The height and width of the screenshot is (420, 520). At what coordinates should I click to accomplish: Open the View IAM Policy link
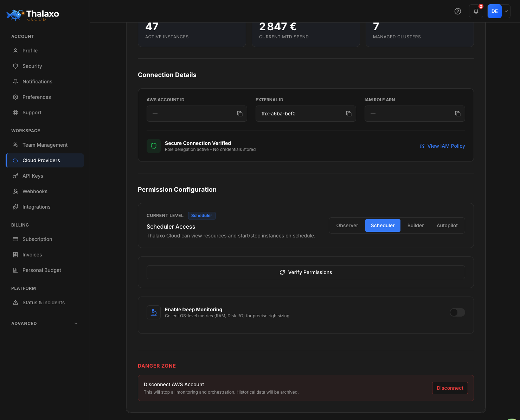442,146
